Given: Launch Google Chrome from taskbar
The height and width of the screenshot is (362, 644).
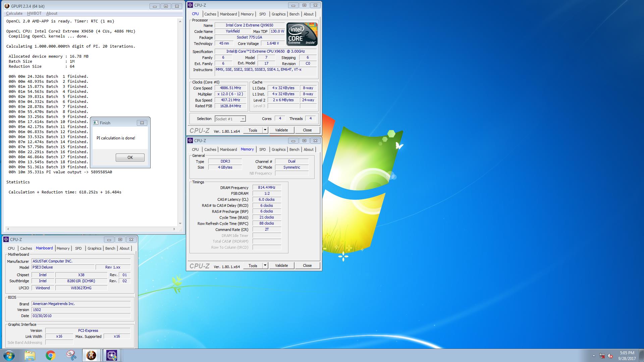Looking at the screenshot, I should pos(51,355).
